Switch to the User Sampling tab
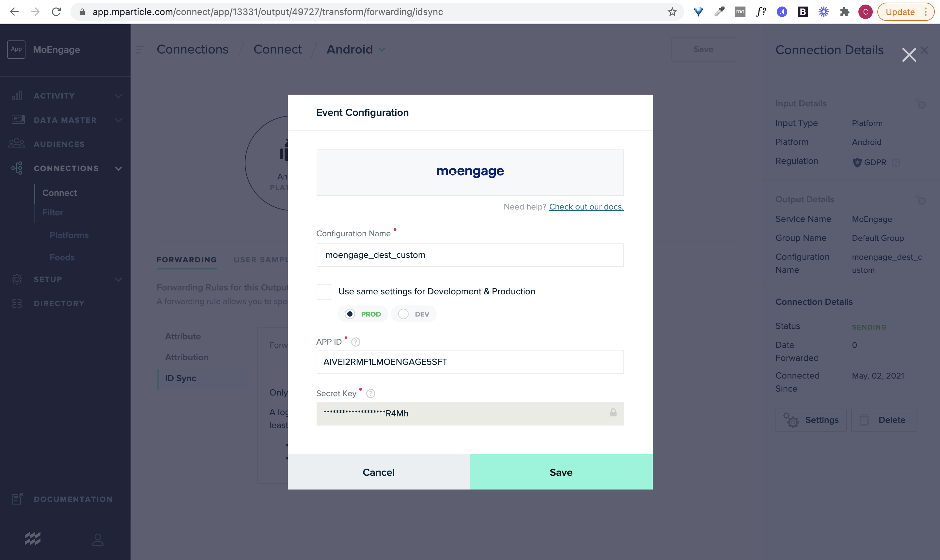 pos(261,260)
